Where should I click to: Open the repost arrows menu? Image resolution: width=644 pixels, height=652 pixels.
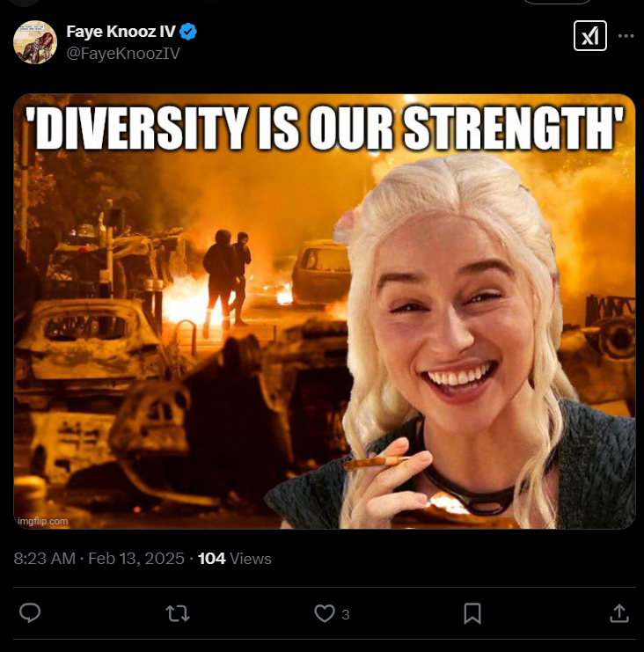tap(178, 613)
